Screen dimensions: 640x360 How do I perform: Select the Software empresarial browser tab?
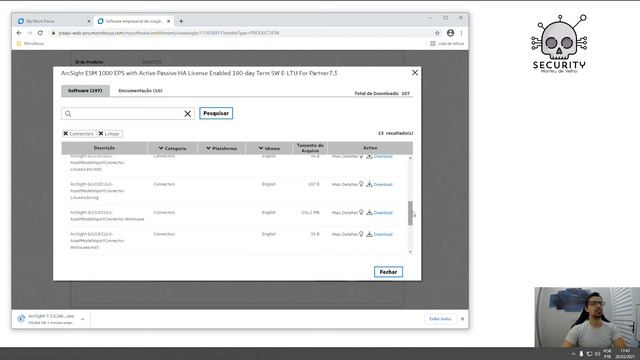133,21
